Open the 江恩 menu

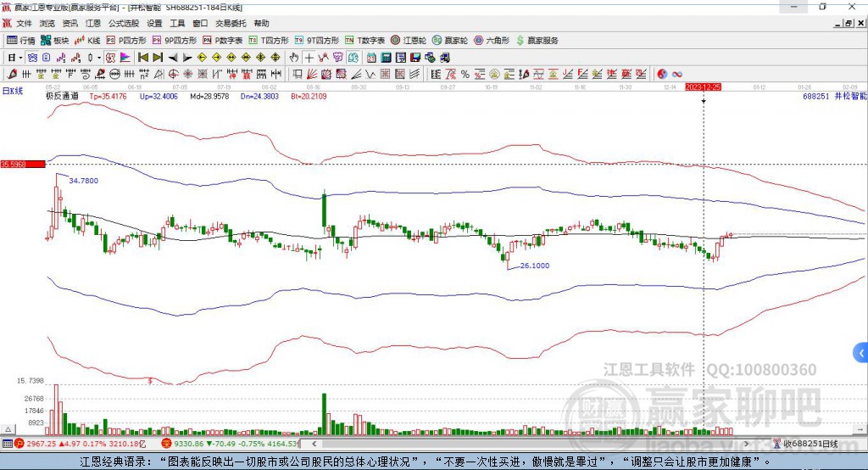[x=93, y=23]
